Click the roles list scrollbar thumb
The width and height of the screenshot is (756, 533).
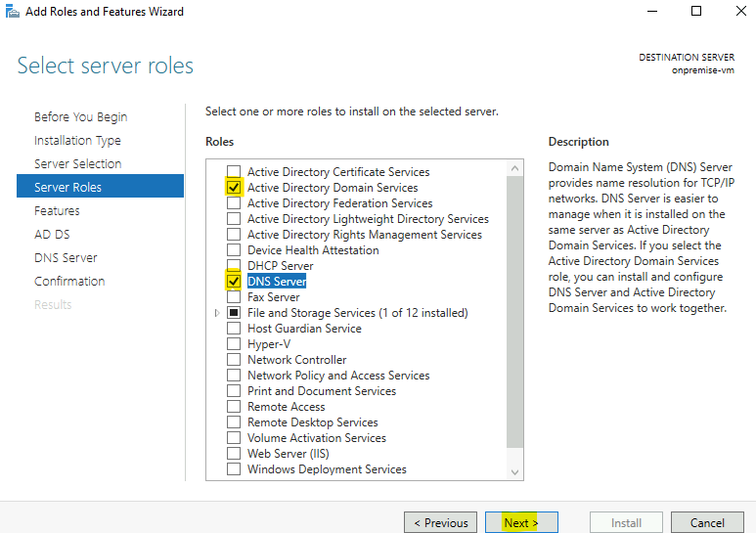pos(515,312)
